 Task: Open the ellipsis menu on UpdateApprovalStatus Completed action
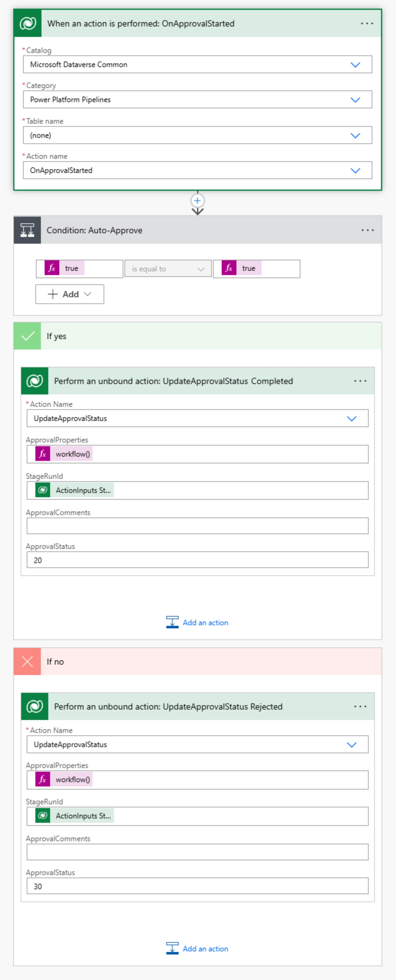click(360, 381)
